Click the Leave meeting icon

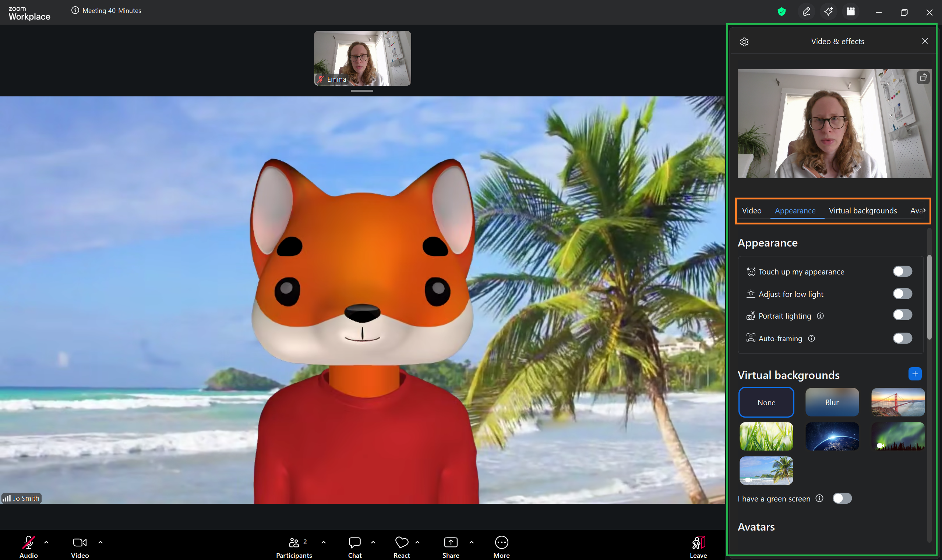[698, 543]
